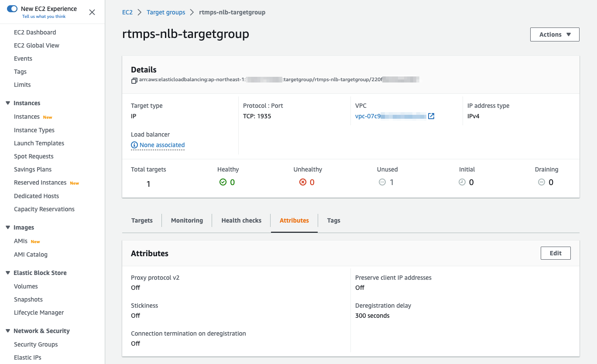The width and height of the screenshot is (597, 364).
Task: Toggle the New EC2 Experience switch
Action: (12, 9)
